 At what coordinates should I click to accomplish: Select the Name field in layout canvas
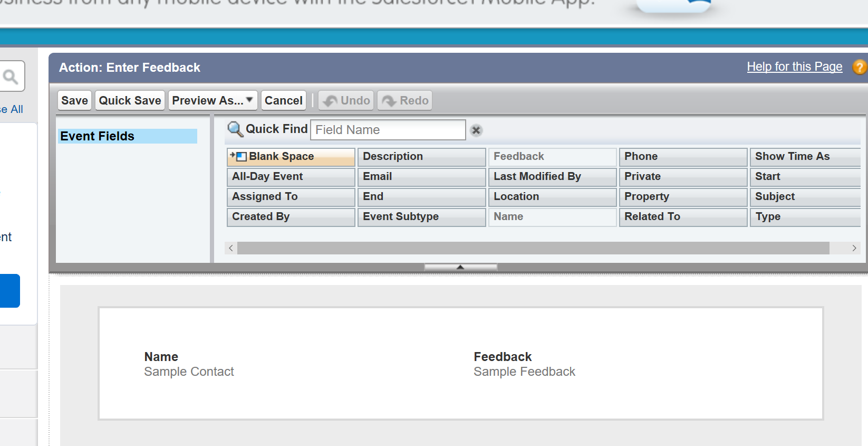point(161,357)
